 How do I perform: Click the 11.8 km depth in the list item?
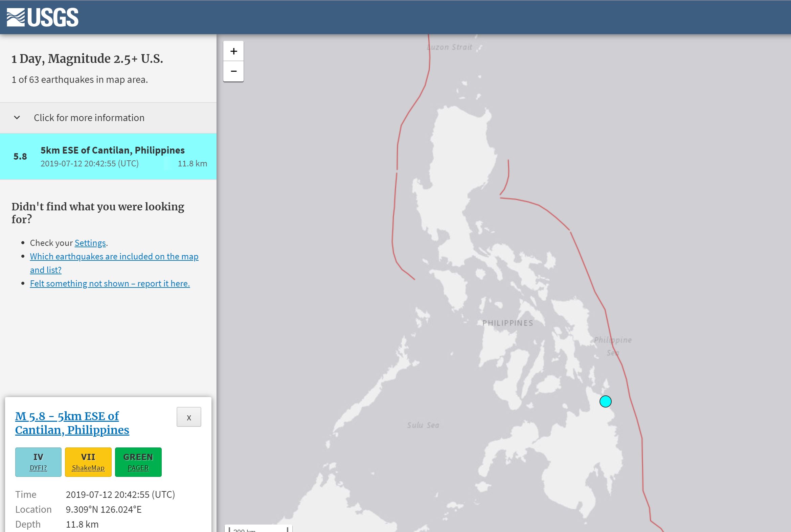192,164
